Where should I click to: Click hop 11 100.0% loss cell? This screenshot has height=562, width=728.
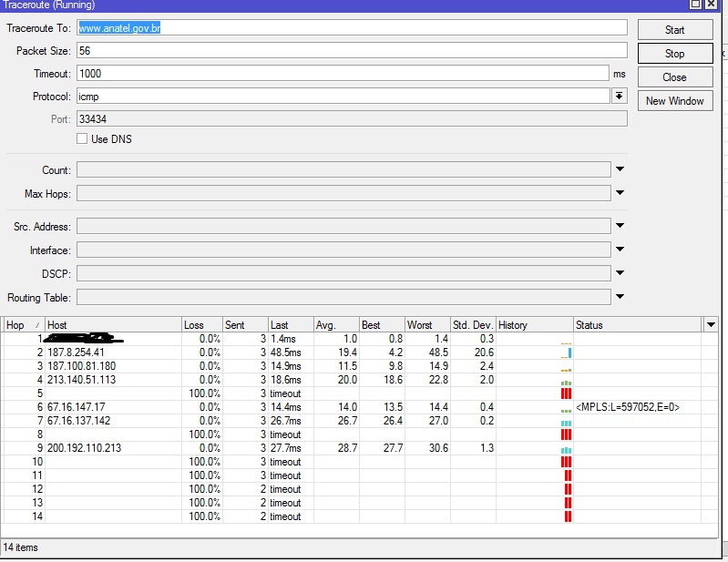click(x=204, y=475)
